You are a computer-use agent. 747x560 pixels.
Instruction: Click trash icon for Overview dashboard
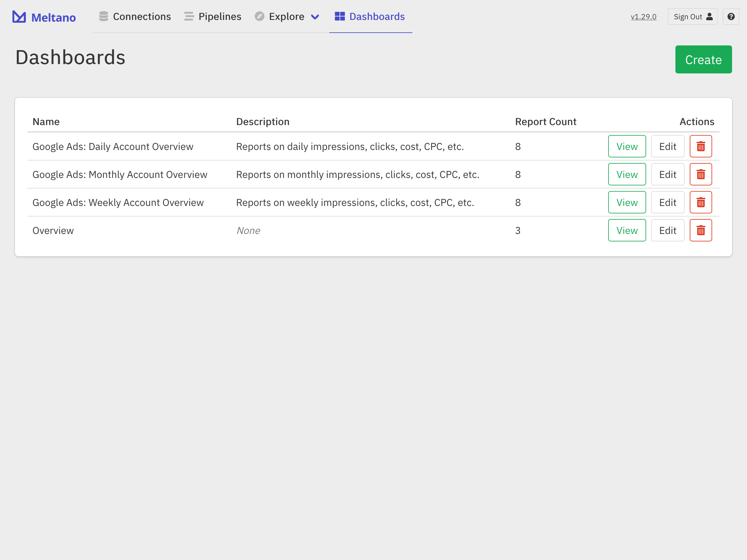point(701,231)
